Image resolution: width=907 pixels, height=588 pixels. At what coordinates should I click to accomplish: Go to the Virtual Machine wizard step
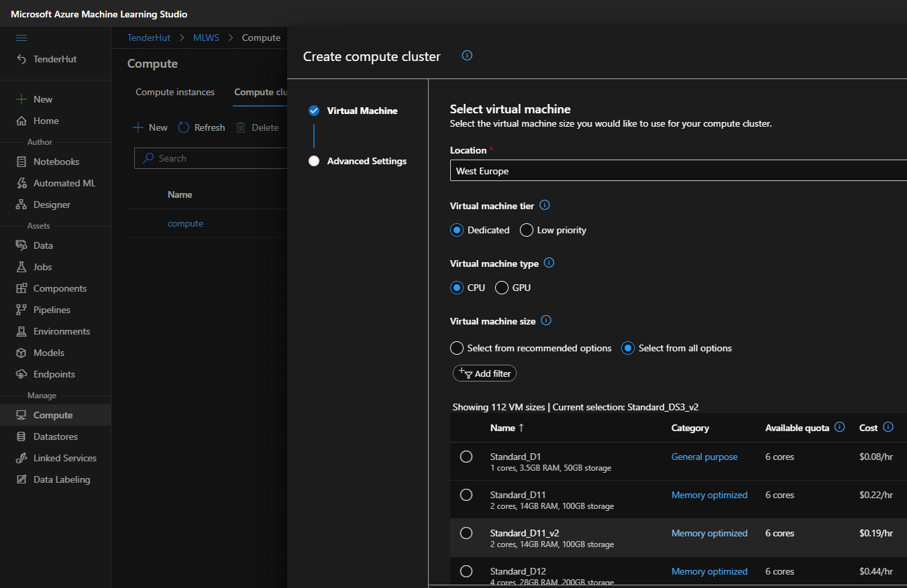(x=362, y=111)
